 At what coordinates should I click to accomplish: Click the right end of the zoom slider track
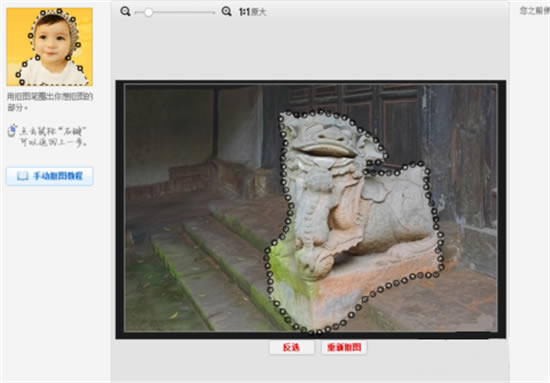click(213, 12)
